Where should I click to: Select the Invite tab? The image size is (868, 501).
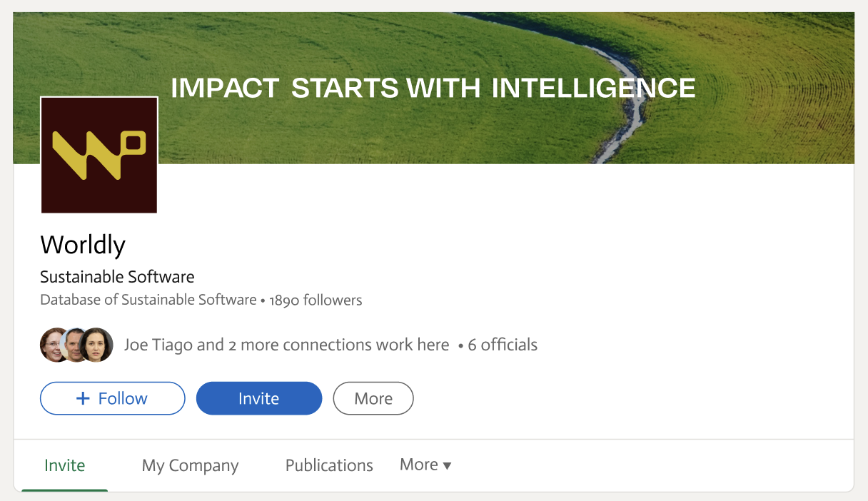point(65,465)
